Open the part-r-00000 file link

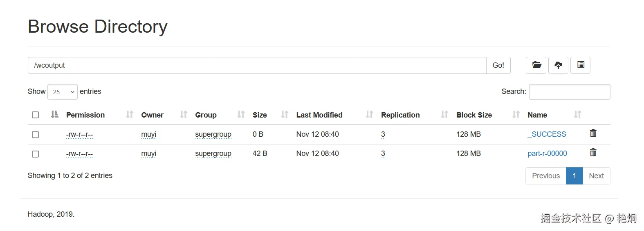(x=547, y=153)
